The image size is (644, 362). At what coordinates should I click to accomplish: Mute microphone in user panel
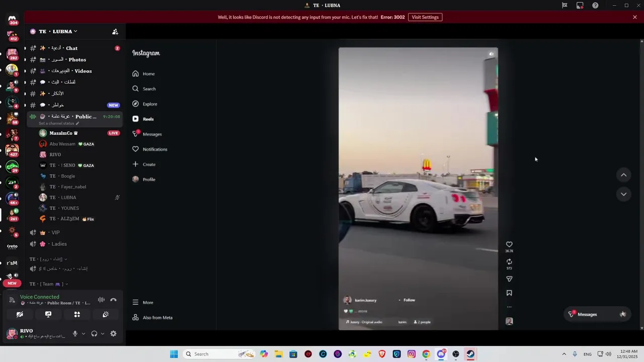point(75,333)
